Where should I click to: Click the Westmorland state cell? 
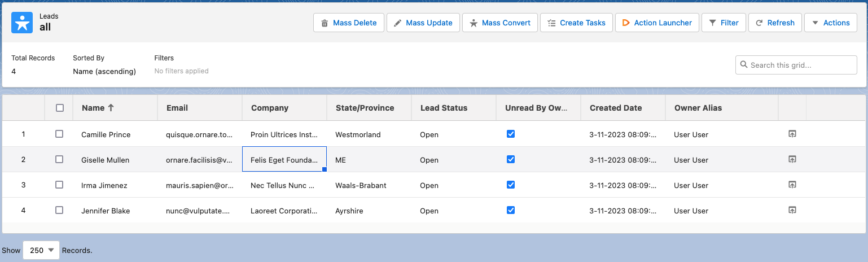pos(369,134)
